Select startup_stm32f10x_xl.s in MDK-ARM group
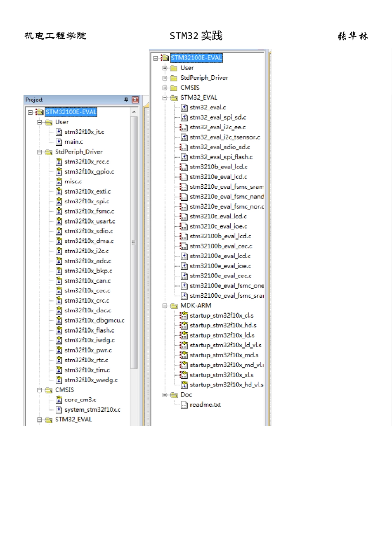 (x=222, y=375)
